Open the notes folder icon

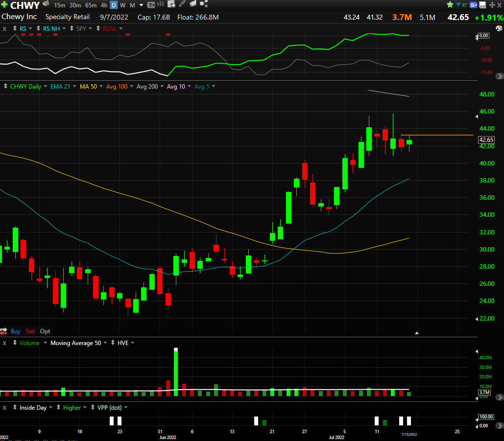click(x=193, y=4)
